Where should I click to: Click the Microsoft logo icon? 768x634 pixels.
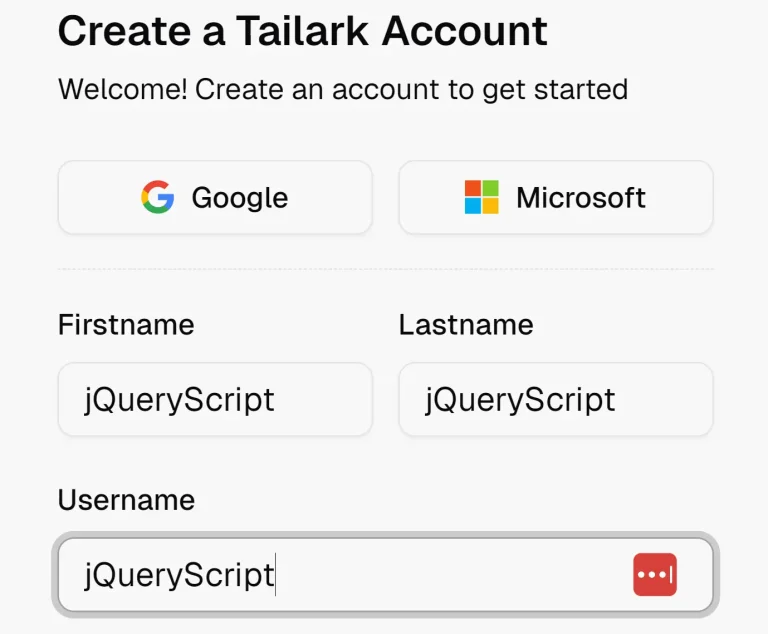481,197
